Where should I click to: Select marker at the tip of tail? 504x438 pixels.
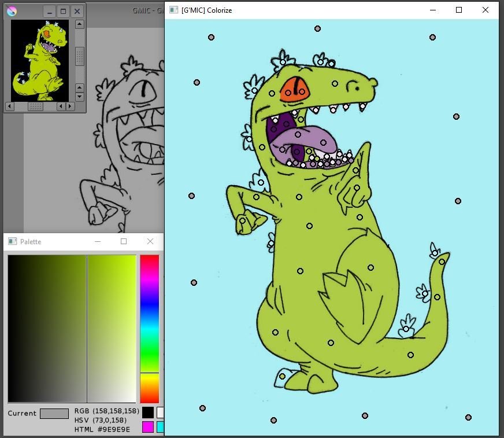pyautogui.click(x=442, y=262)
